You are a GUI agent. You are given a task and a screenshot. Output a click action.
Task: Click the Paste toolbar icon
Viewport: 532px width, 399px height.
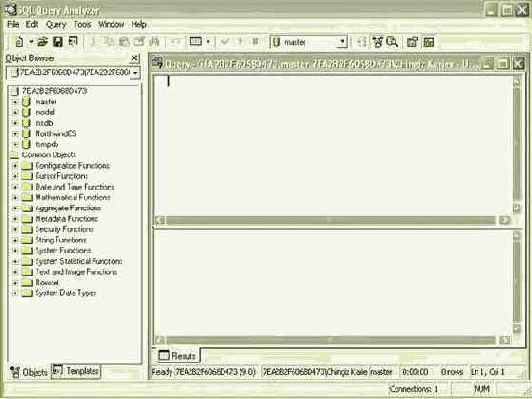125,42
